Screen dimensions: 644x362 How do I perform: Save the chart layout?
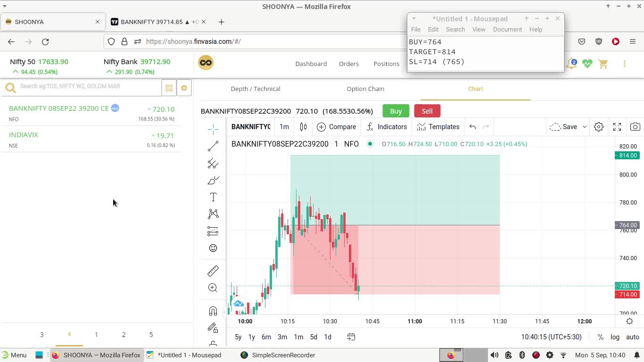pyautogui.click(x=564, y=127)
